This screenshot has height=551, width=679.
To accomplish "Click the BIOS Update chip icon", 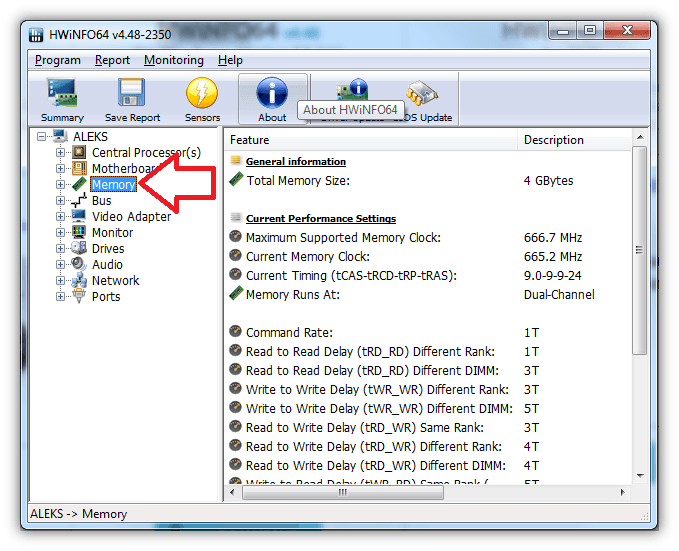I will (421, 94).
